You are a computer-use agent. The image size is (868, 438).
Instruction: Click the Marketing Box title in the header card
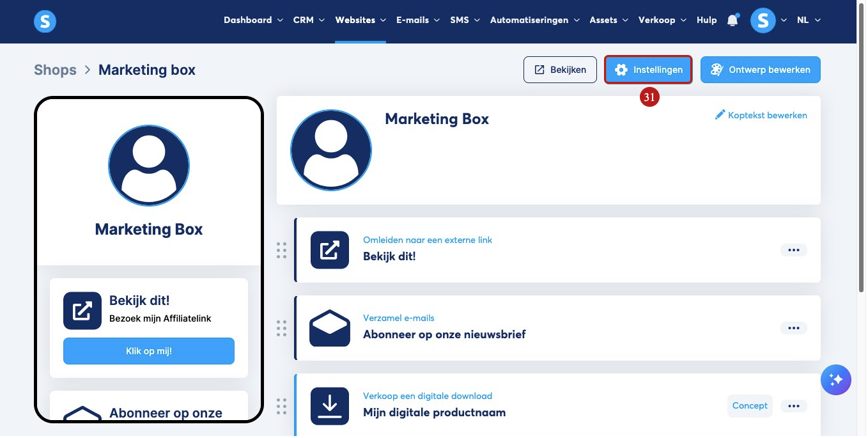[437, 119]
